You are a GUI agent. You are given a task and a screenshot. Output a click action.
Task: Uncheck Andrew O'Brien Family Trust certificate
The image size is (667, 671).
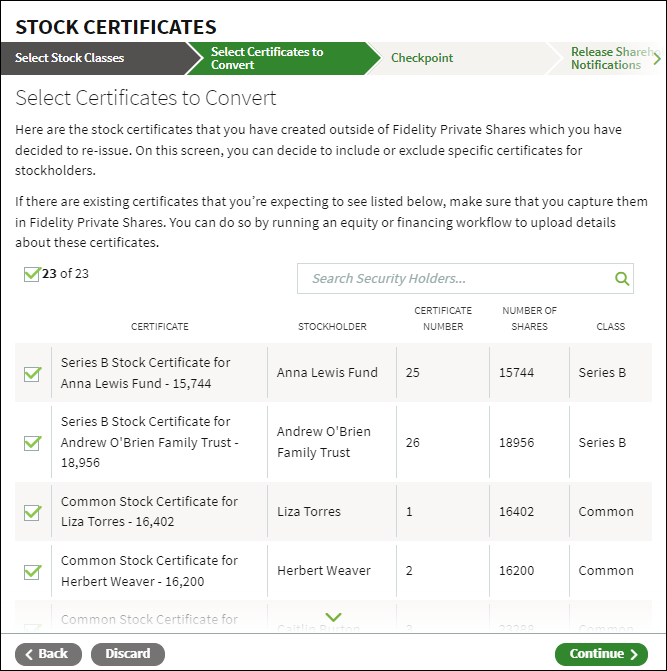pyautogui.click(x=33, y=442)
